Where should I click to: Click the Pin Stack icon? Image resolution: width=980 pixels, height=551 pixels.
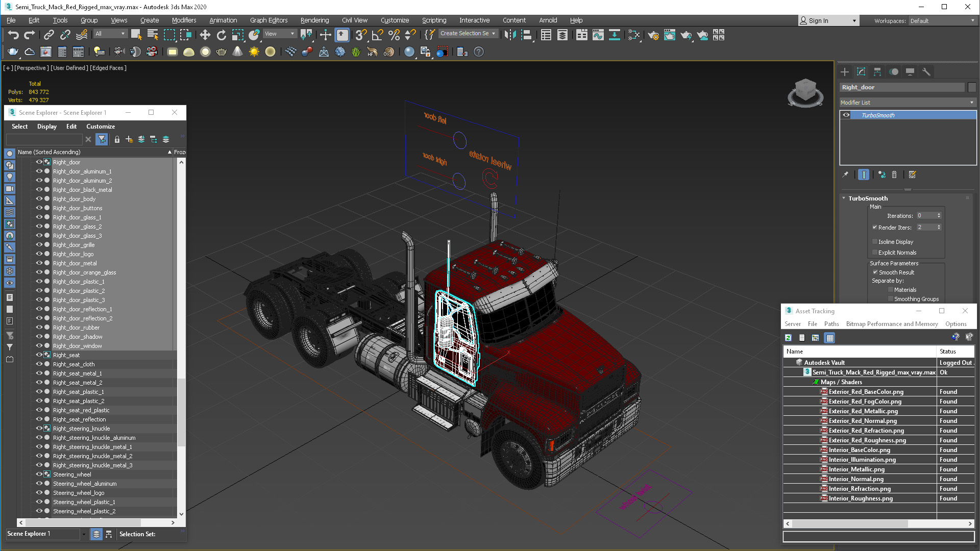click(845, 174)
